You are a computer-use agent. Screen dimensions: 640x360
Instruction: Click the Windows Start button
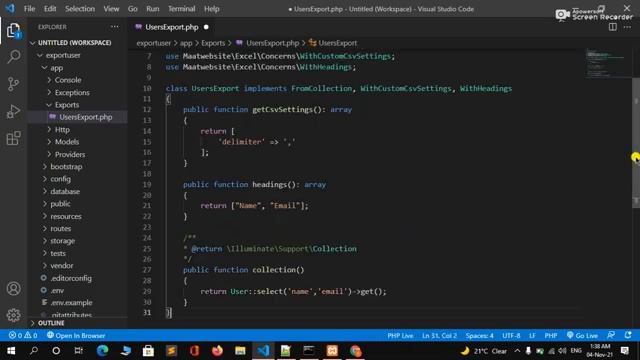pos(11,351)
